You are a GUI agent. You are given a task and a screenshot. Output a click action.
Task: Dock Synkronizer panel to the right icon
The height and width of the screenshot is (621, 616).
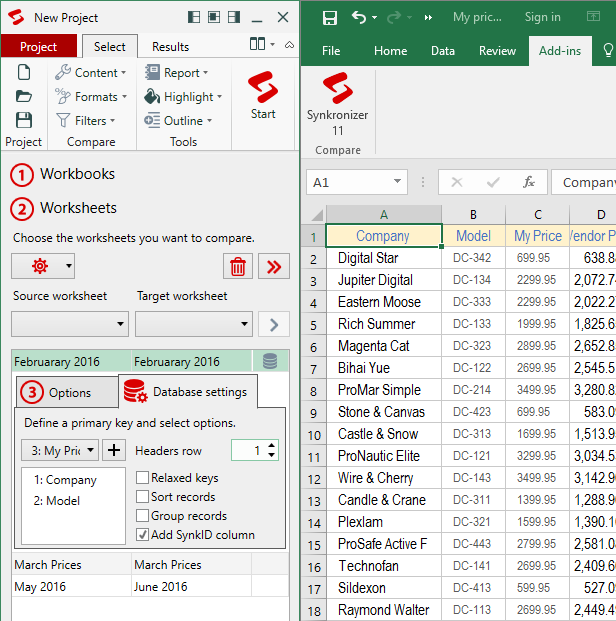click(234, 17)
